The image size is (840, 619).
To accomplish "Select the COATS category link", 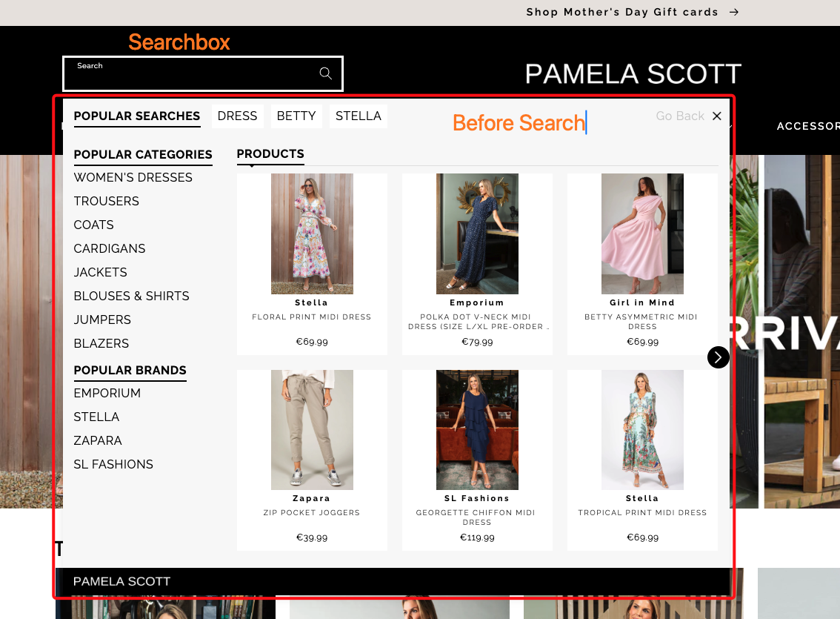I will click(93, 225).
